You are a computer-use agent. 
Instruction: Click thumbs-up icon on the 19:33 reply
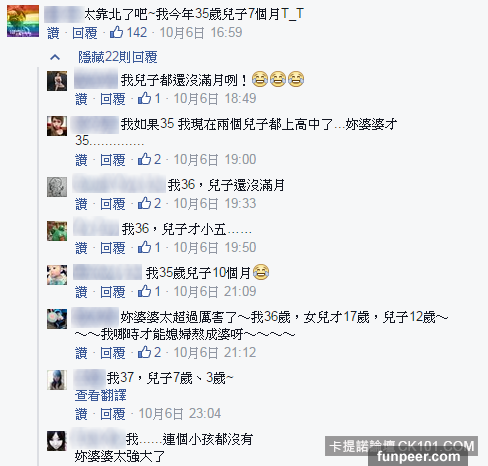[144, 203]
